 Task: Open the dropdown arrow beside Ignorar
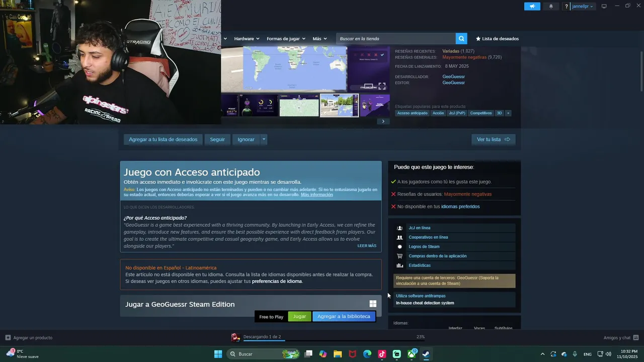pyautogui.click(x=264, y=139)
